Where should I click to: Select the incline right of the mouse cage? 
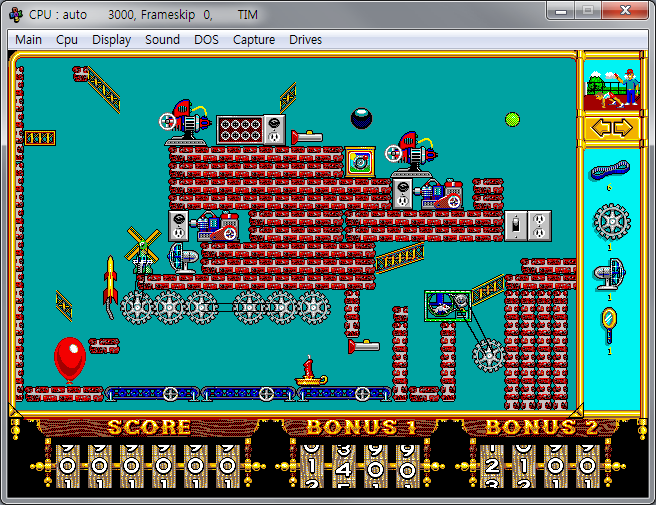[488, 289]
